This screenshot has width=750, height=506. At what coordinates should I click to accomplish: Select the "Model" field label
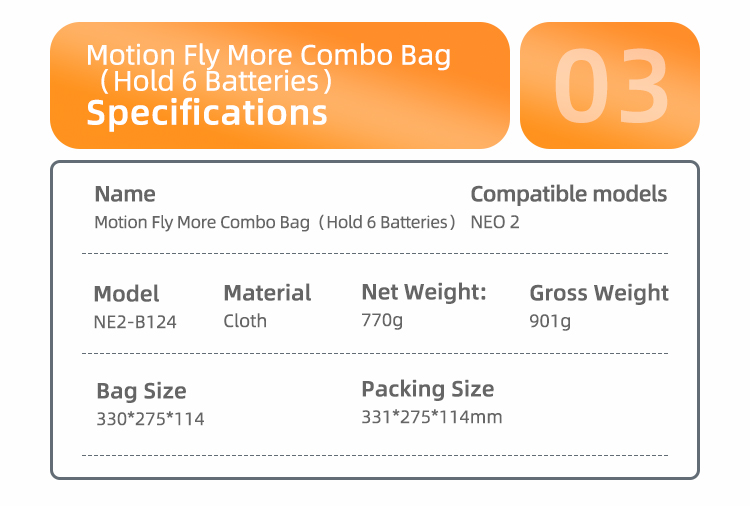126,294
